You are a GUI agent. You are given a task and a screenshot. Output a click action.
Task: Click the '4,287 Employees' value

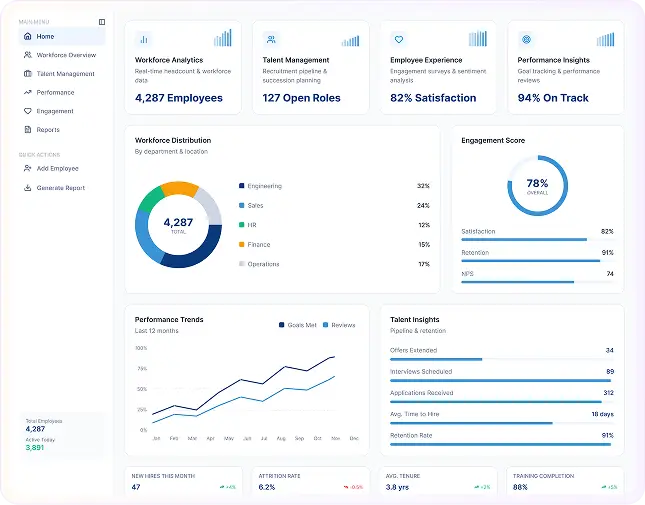[179, 98]
